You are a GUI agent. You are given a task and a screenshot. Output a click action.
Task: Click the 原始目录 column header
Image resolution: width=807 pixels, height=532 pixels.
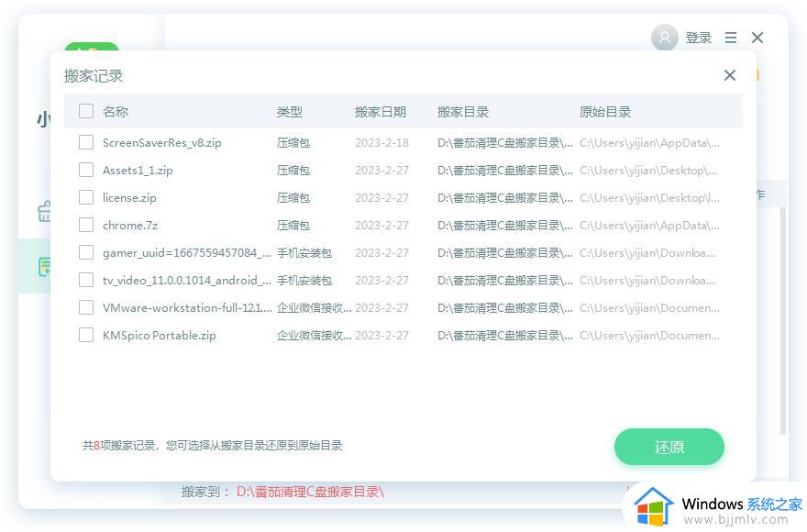tap(604, 112)
